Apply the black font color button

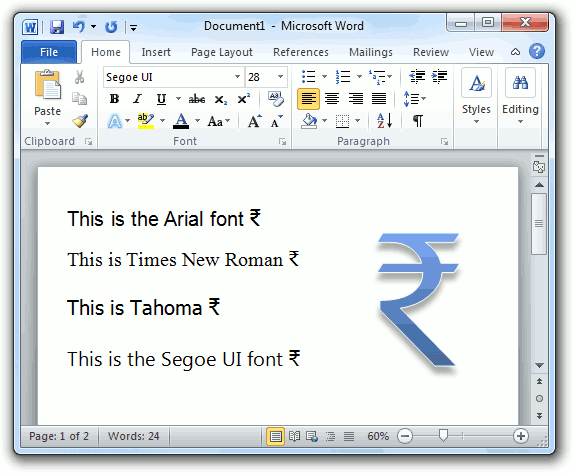pos(181,121)
